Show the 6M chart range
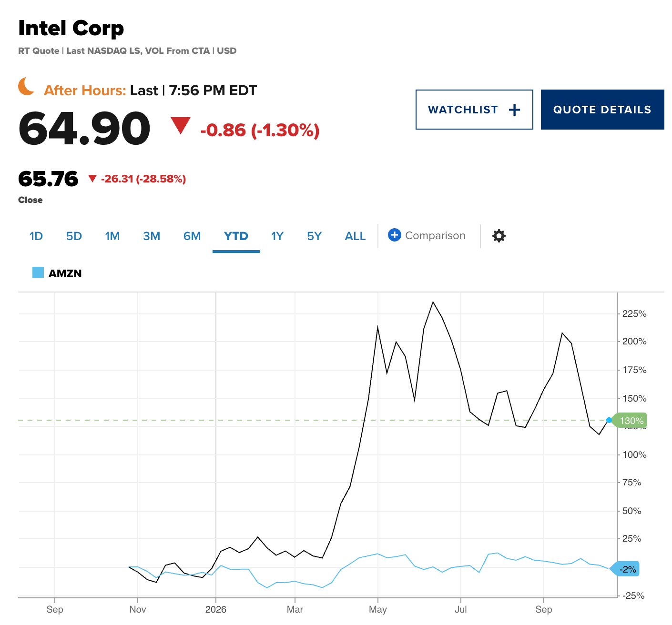The width and height of the screenshot is (672, 625). pyautogui.click(x=192, y=236)
